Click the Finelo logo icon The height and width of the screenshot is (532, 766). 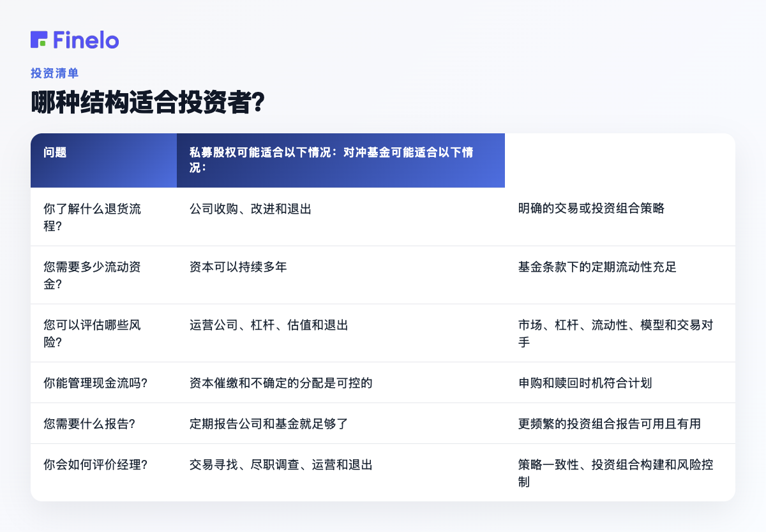pyautogui.click(x=39, y=40)
